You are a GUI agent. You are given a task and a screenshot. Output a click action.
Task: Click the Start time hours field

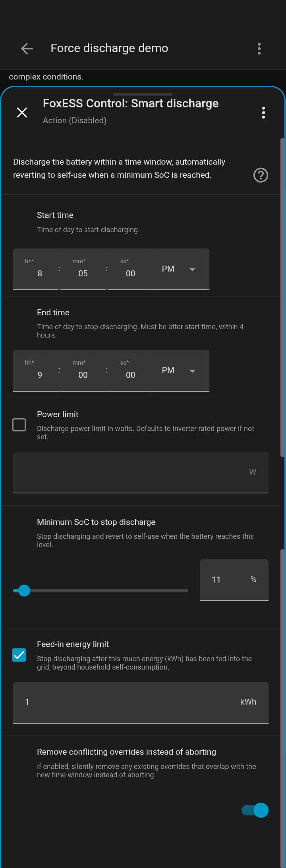tap(37, 273)
